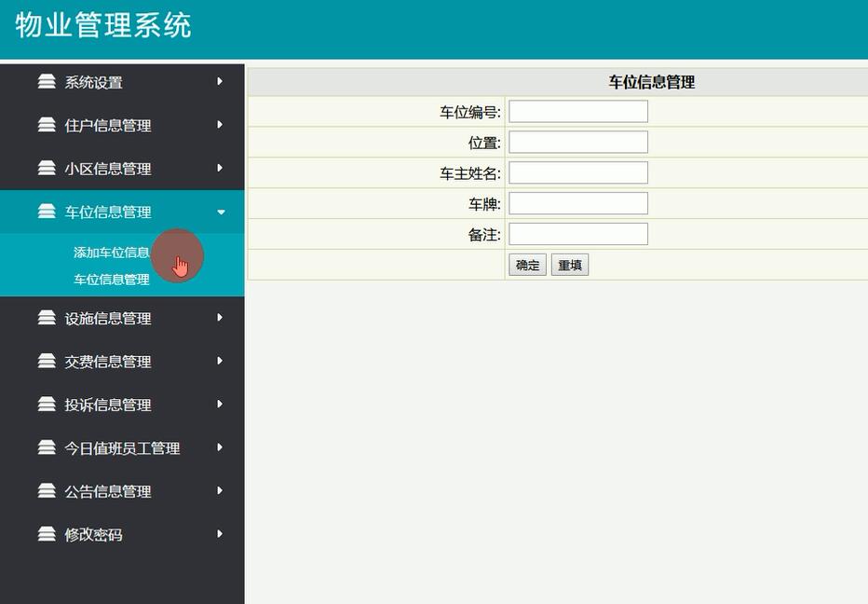868x604 pixels.
Task: Focus the 车主姓名 input field
Action: pyautogui.click(x=578, y=172)
